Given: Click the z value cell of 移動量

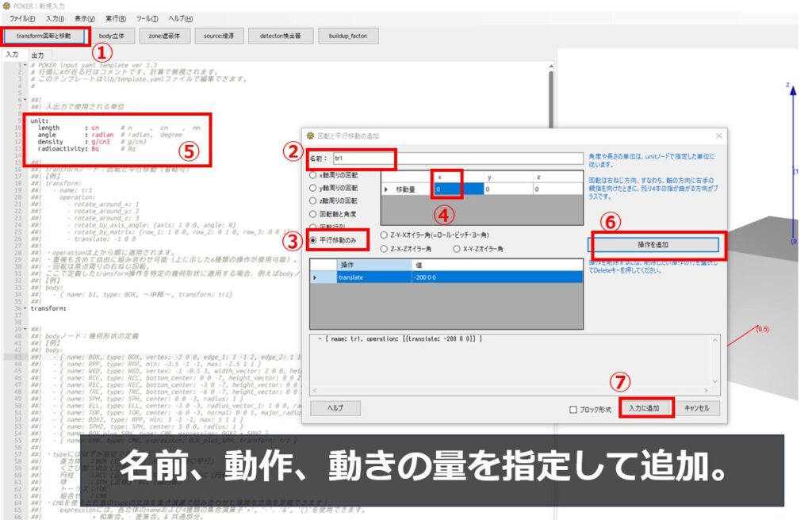Looking at the screenshot, I should [x=557, y=189].
